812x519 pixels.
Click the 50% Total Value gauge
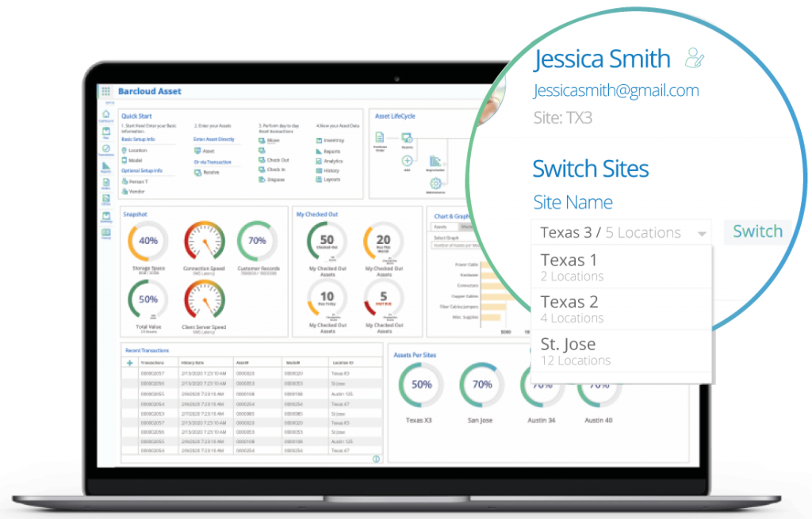tap(148, 300)
